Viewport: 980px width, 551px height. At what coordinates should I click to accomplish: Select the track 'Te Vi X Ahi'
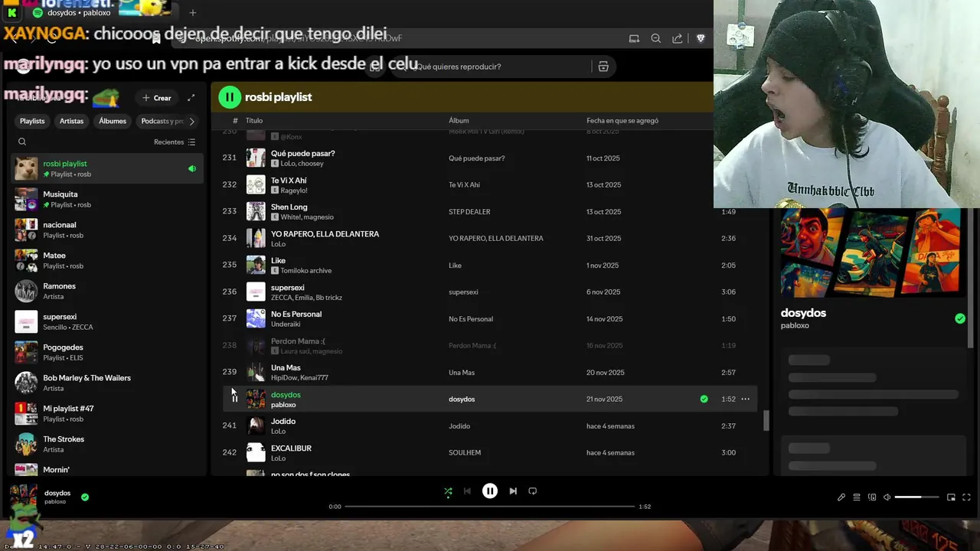[289, 180]
